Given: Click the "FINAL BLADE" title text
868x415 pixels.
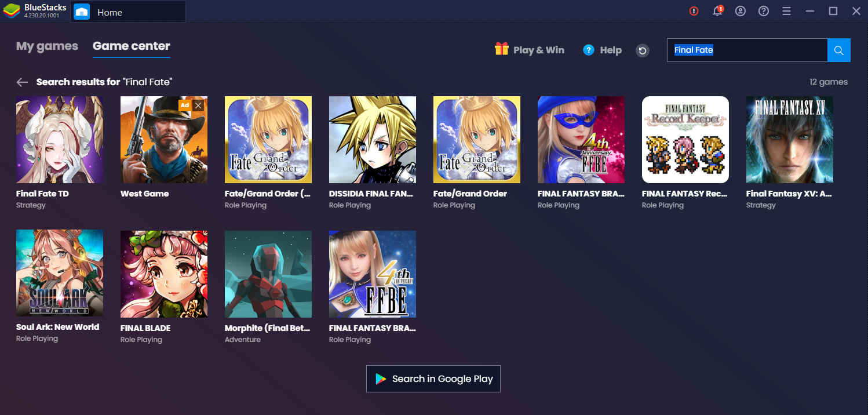Looking at the screenshot, I should click(145, 328).
